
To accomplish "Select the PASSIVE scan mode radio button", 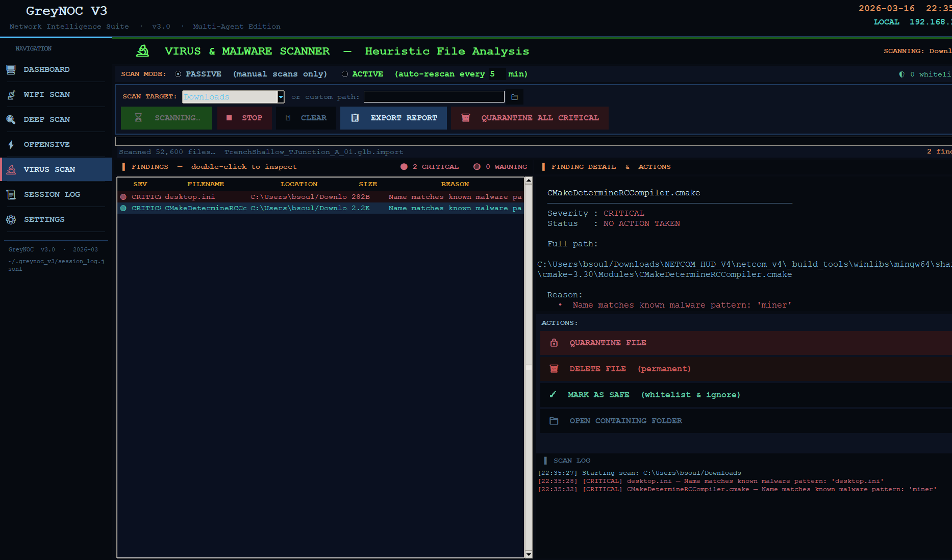I will tap(178, 74).
